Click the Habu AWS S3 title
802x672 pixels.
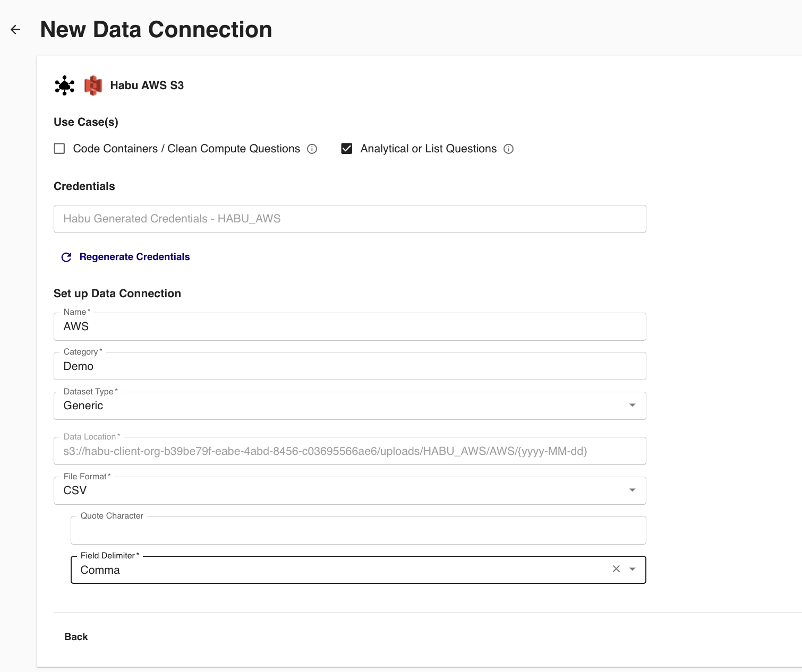pos(147,85)
